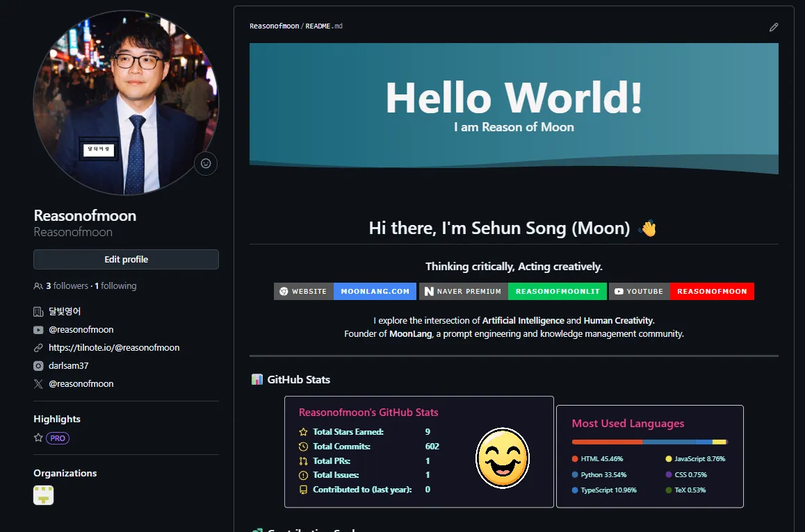Click the PRO highlight badge

[58, 438]
